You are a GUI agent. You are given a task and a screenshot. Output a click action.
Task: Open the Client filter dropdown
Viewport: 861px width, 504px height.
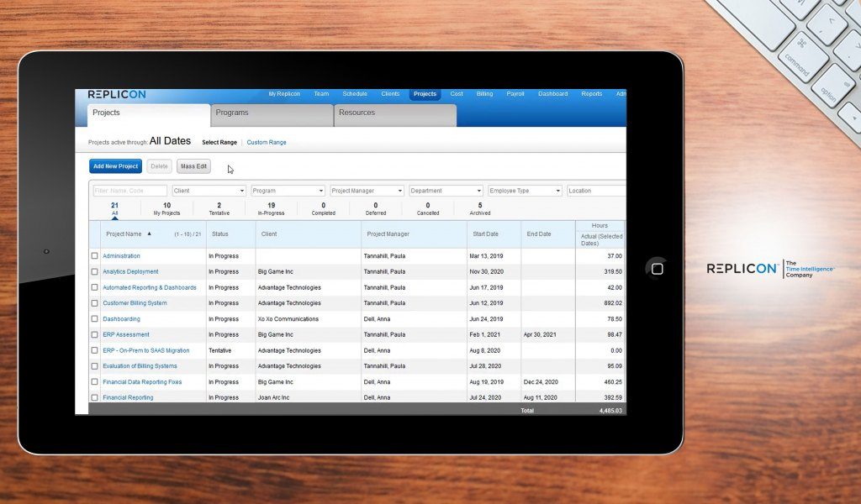pyautogui.click(x=209, y=191)
